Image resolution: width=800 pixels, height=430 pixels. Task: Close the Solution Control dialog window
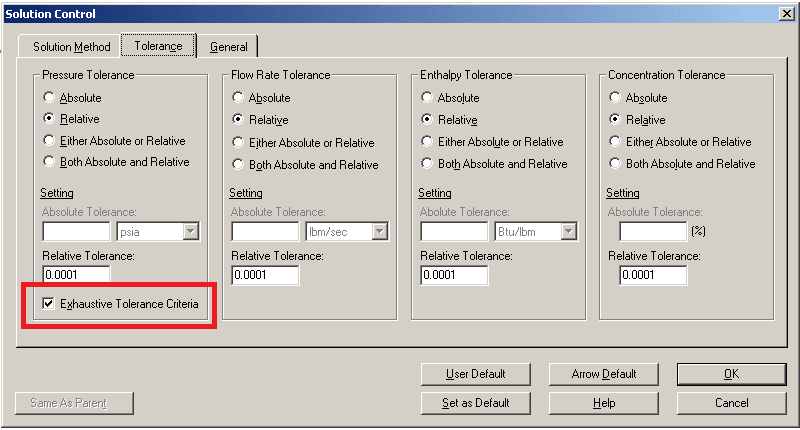(787, 14)
